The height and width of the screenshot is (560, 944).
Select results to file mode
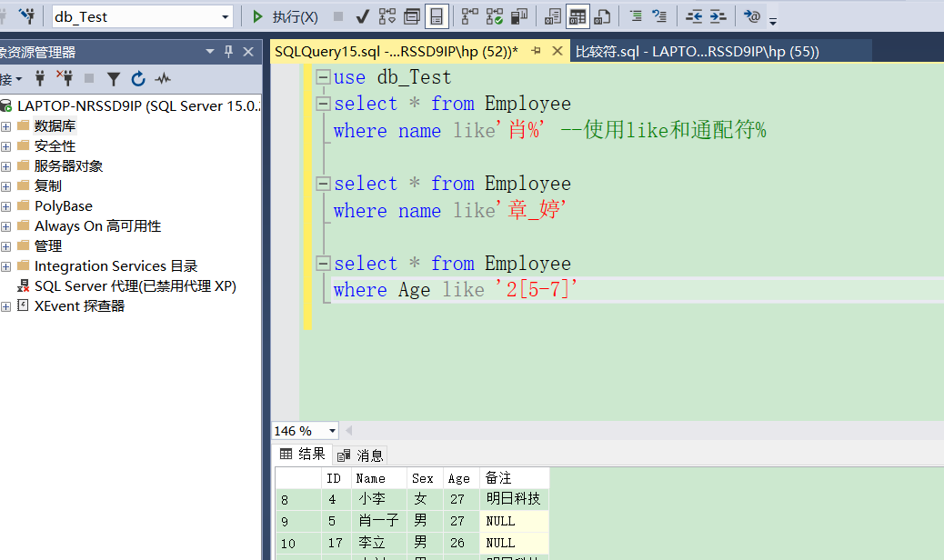pos(602,17)
